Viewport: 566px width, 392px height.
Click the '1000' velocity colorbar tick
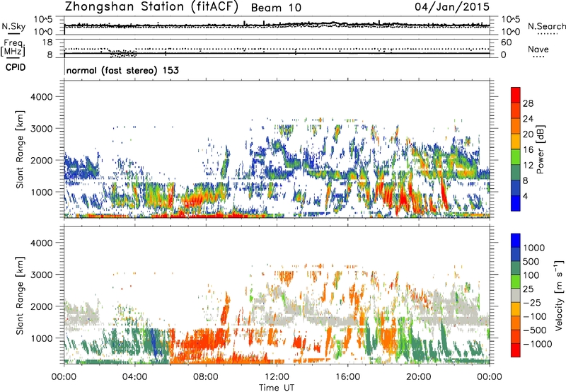click(534, 248)
